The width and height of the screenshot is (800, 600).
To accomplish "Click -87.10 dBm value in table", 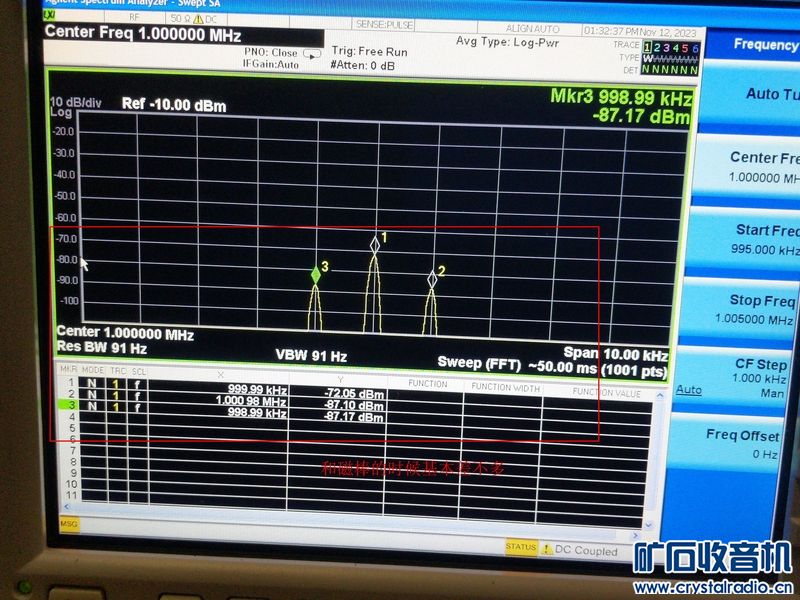I will [x=354, y=406].
